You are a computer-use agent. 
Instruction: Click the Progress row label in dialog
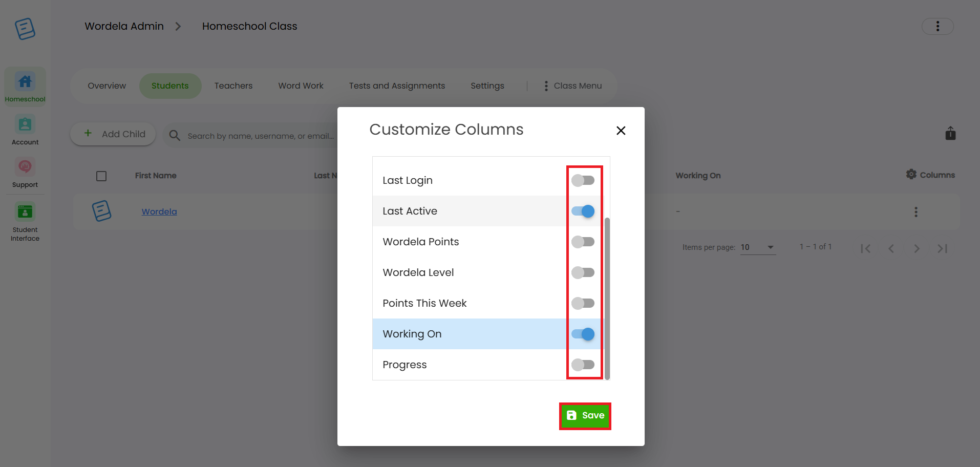(404, 365)
